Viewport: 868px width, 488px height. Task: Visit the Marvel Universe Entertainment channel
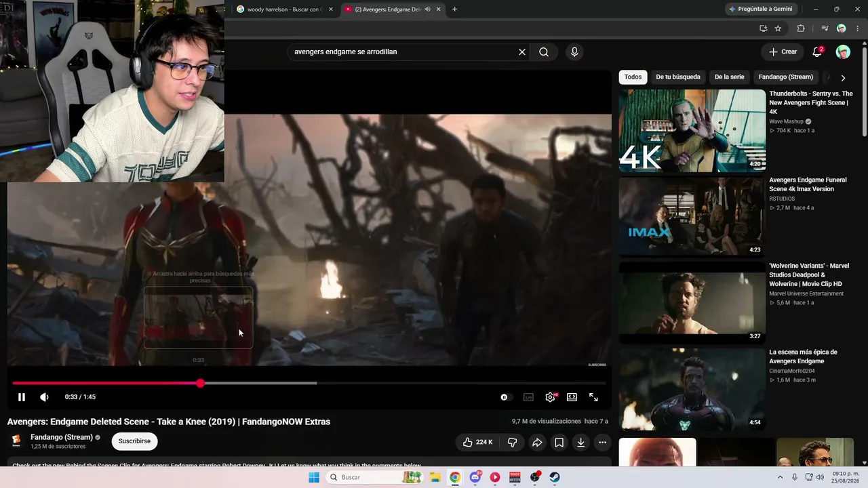click(x=806, y=293)
